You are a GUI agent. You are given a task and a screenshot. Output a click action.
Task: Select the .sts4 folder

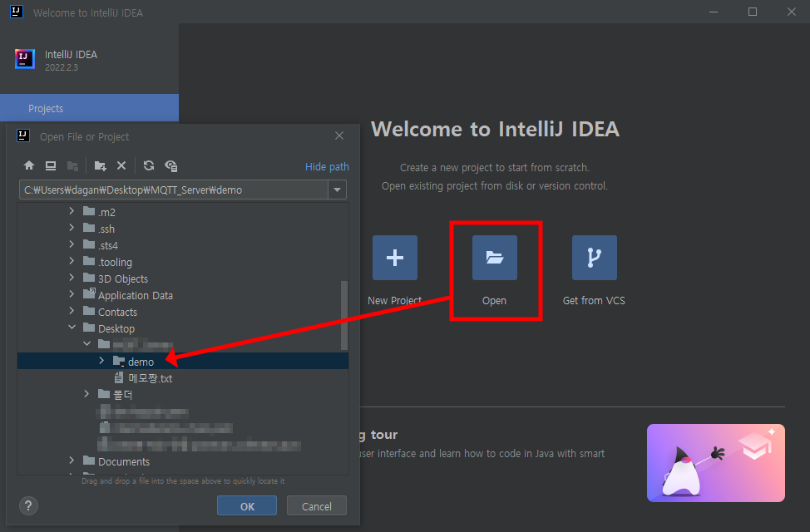click(101, 245)
